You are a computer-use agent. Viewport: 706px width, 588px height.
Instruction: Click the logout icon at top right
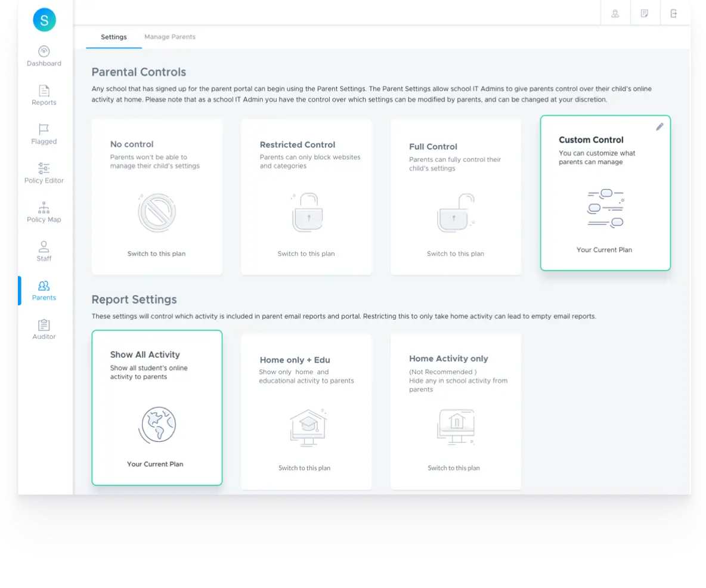[675, 13]
